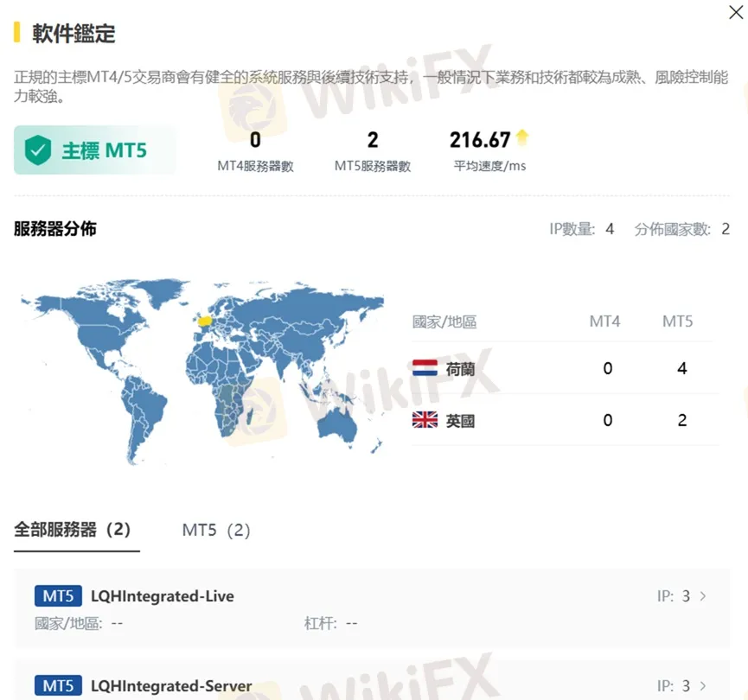Close the 軟件鑑定 panel with X
This screenshot has width=748, height=700.
tap(736, 13)
